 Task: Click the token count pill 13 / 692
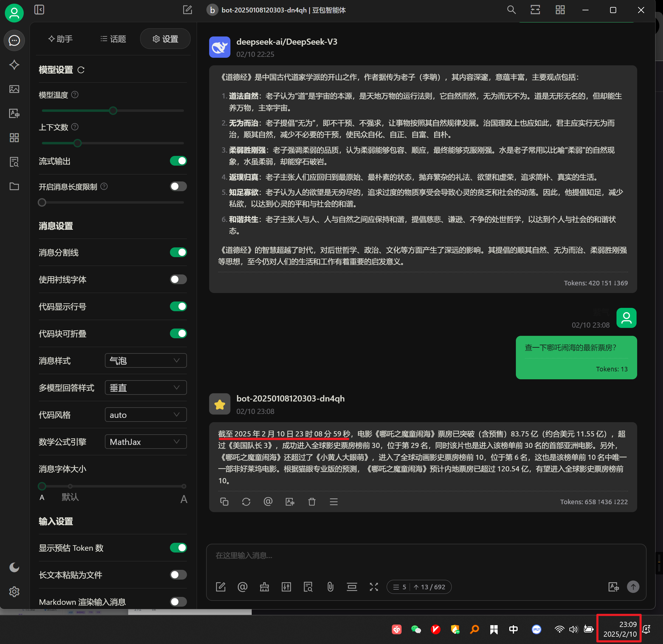(419, 587)
